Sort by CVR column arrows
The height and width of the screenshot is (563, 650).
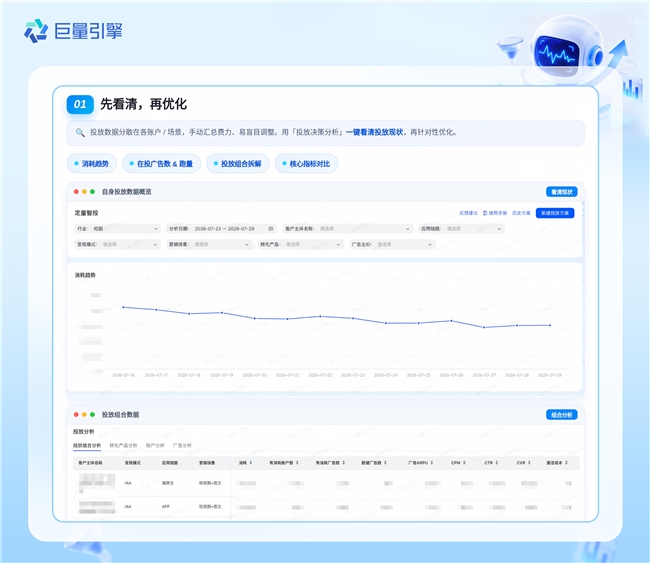click(529, 463)
